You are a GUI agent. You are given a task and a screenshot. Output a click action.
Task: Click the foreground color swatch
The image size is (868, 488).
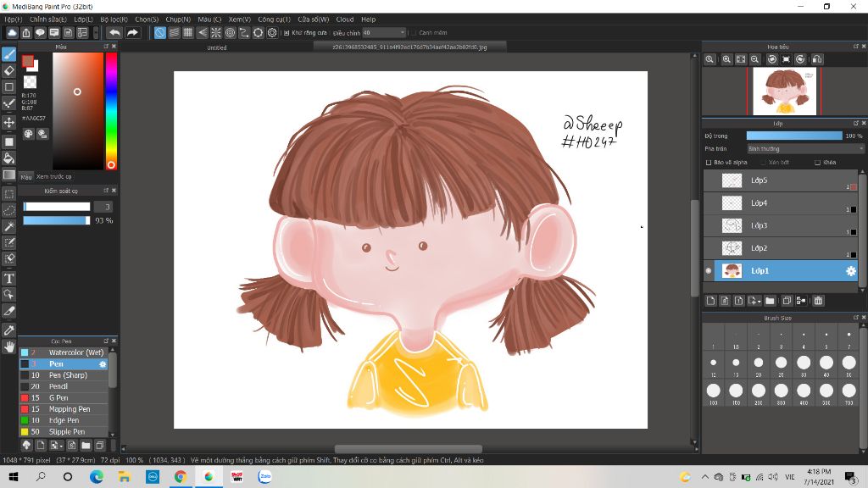tap(28, 61)
